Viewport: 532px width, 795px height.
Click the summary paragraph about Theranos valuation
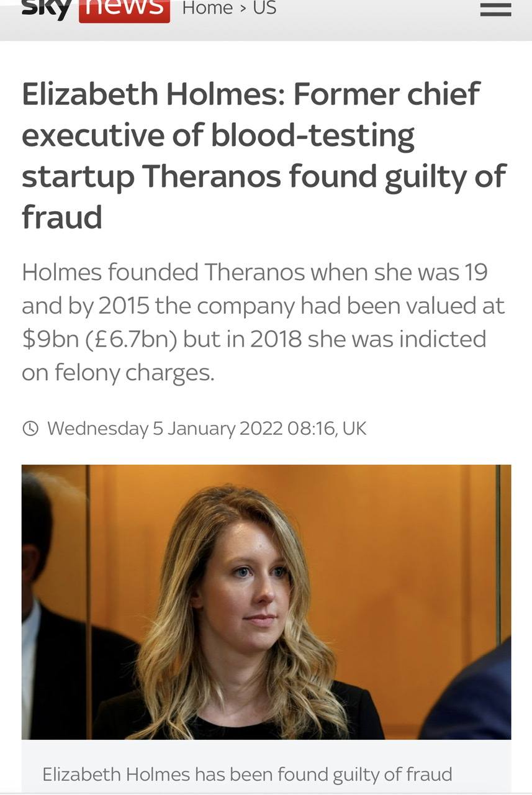click(x=264, y=322)
